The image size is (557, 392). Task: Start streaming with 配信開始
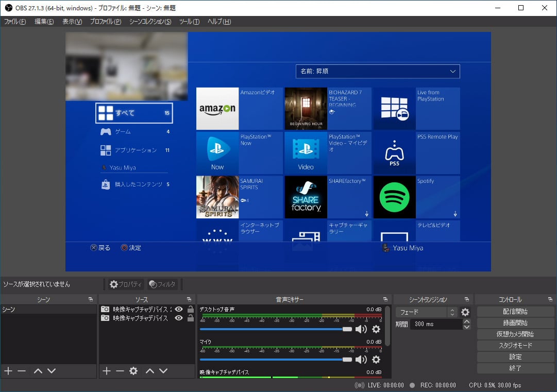click(x=515, y=312)
